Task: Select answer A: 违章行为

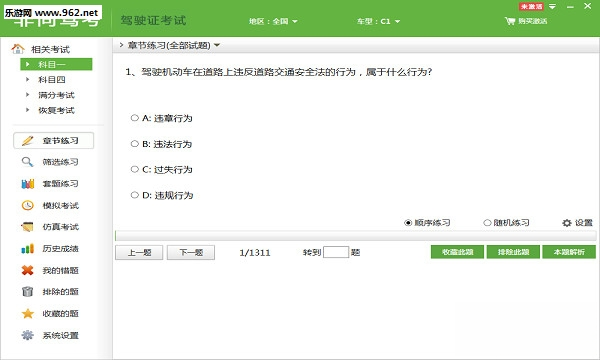Action: 134,118
